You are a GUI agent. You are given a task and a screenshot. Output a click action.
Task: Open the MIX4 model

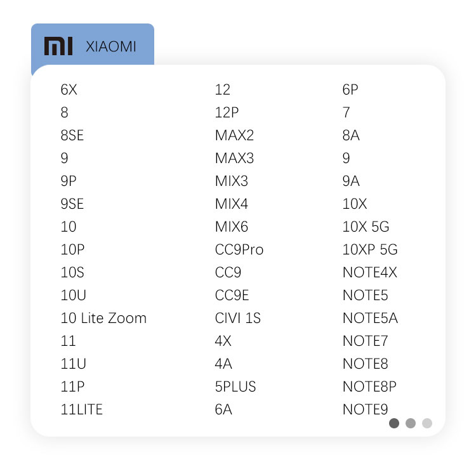click(x=232, y=204)
